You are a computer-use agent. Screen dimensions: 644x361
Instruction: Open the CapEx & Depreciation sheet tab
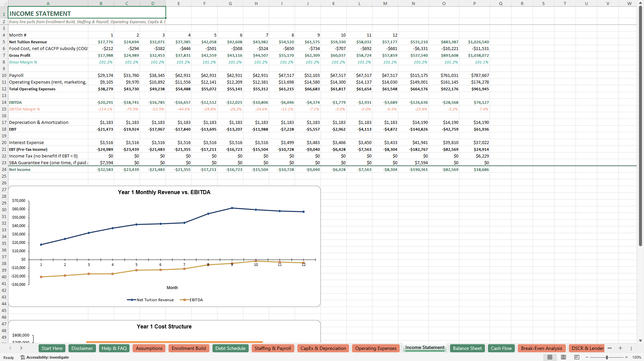pyautogui.click(x=323, y=348)
